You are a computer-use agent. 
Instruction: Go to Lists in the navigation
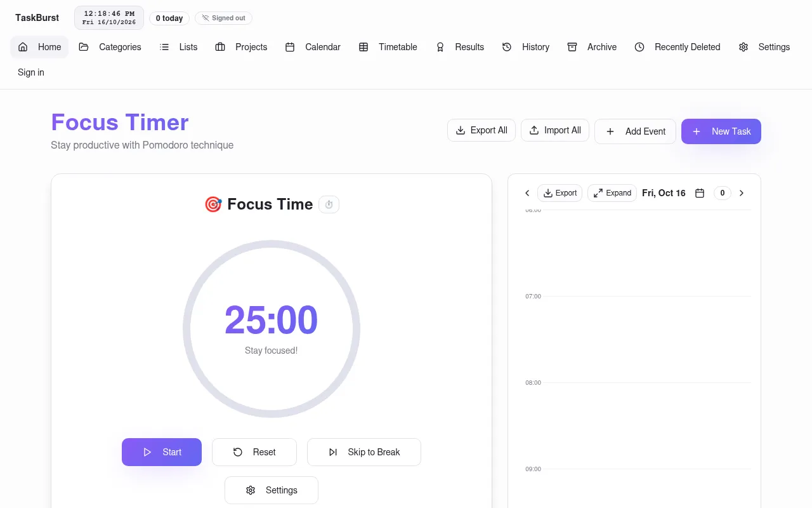pos(178,47)
